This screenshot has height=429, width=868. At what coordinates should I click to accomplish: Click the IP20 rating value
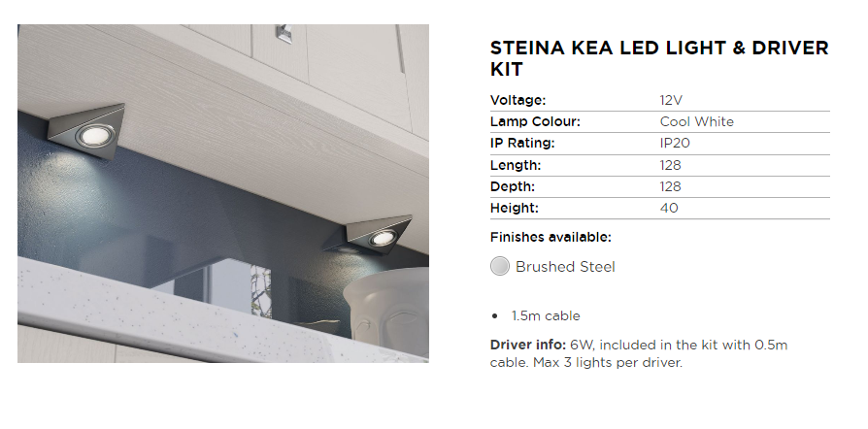point(675,144)
